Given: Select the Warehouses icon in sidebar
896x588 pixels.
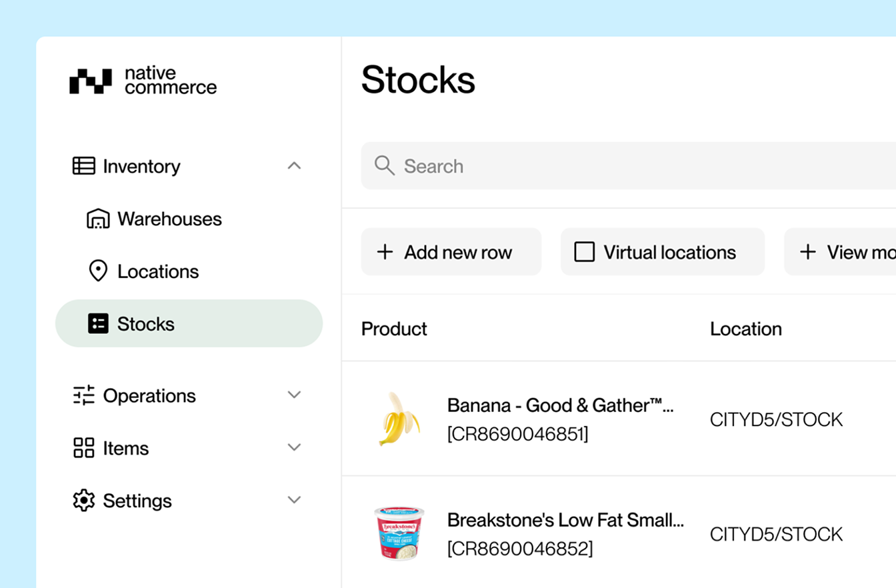Looking at the screenshot, I should 98,219.
